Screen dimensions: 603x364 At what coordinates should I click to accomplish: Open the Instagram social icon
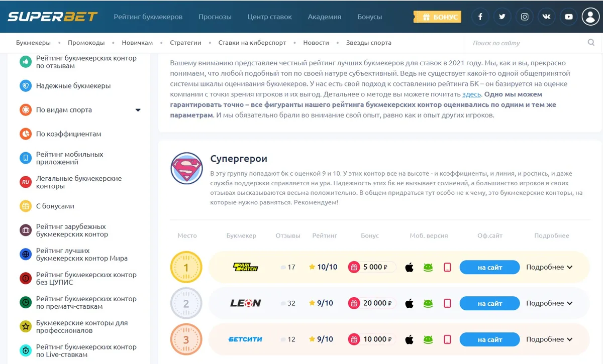point(524,17)
